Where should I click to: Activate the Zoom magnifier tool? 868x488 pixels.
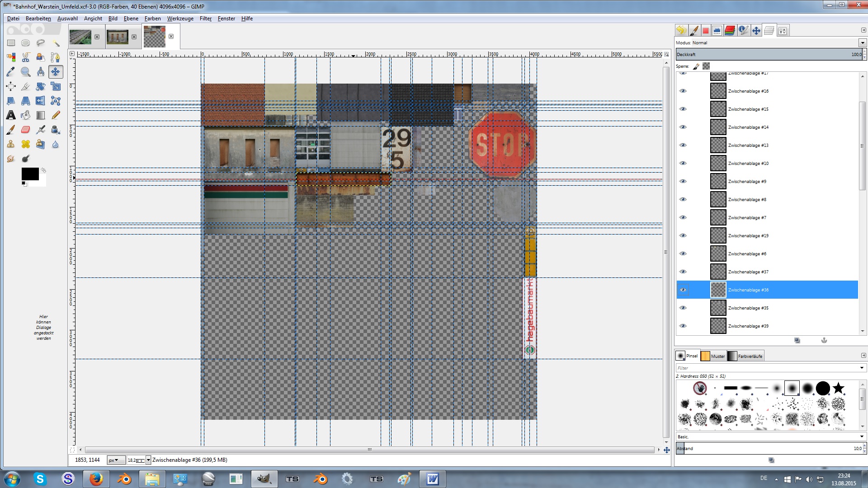click(x=26, y=72)
